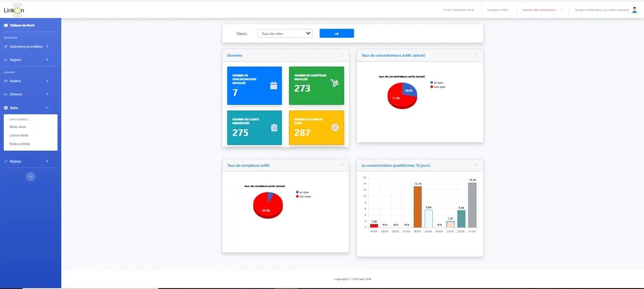Click the clipboard icon on clients enregistrés card
The image size is (644, 289).
click(274, 127)
